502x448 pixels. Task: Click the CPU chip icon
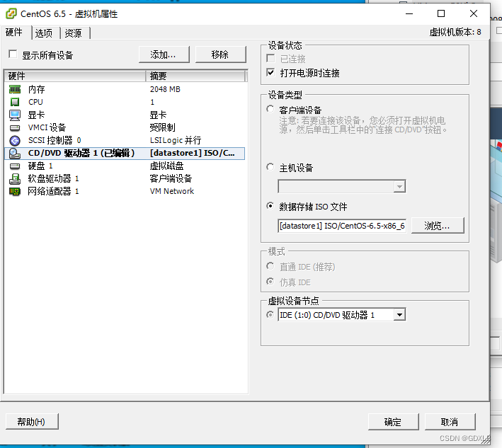(15, 102)
